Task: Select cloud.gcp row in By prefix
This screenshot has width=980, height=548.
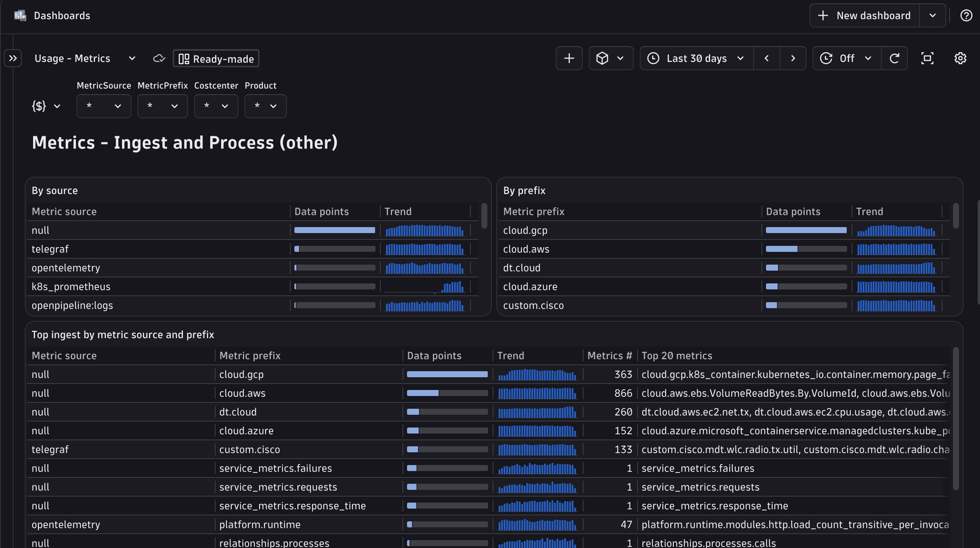Action: 724,230
